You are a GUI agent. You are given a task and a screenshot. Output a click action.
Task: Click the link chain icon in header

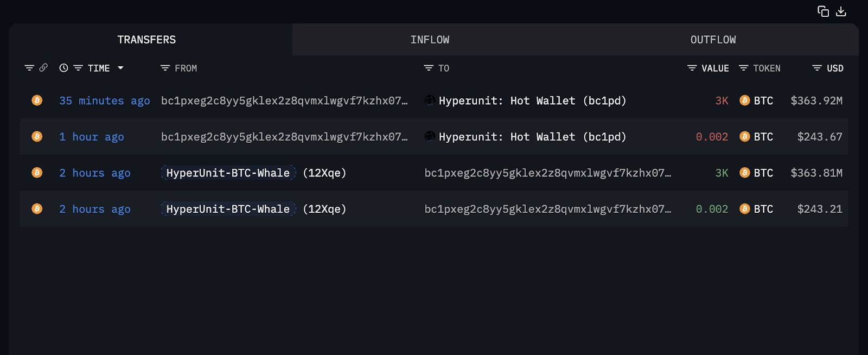click(43, 68)
